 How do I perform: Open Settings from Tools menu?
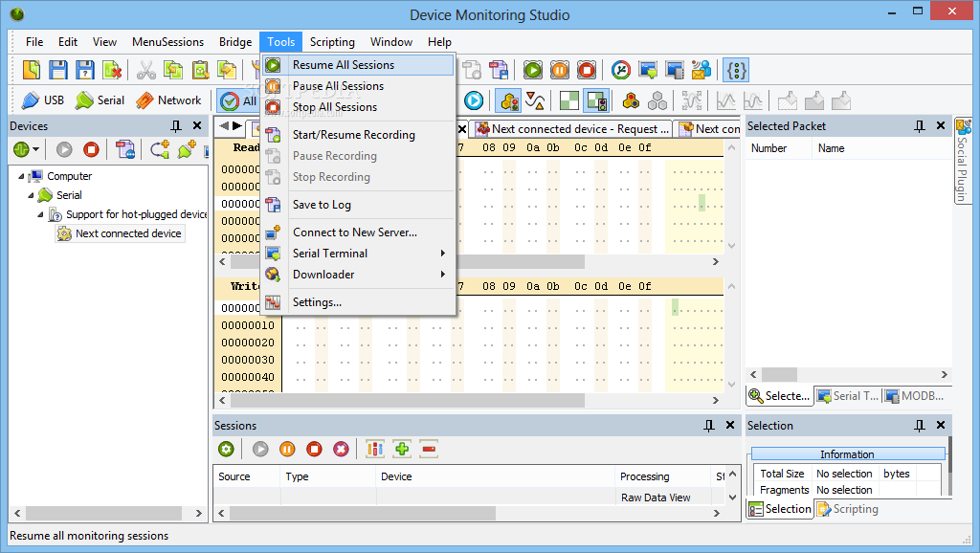358,302
